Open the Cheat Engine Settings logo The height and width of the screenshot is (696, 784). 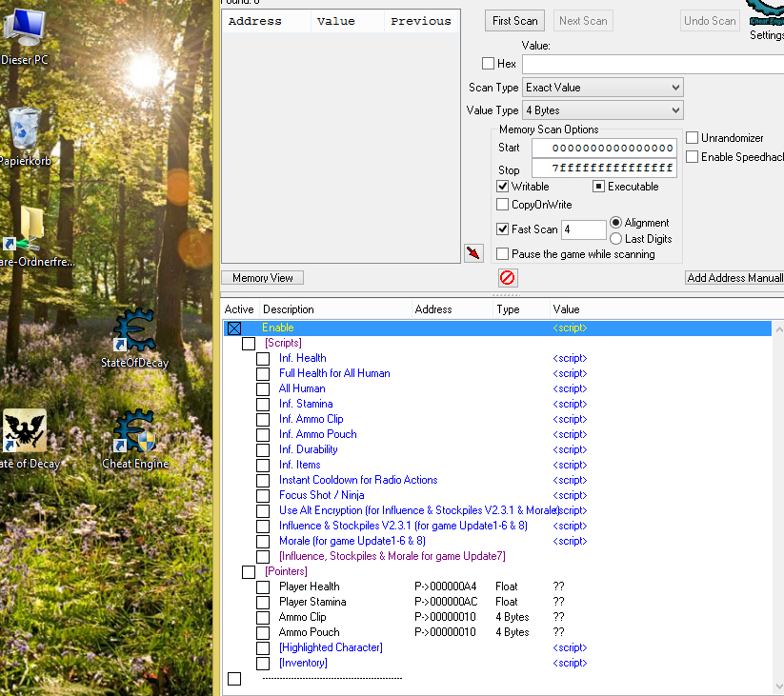click(766, 20)
